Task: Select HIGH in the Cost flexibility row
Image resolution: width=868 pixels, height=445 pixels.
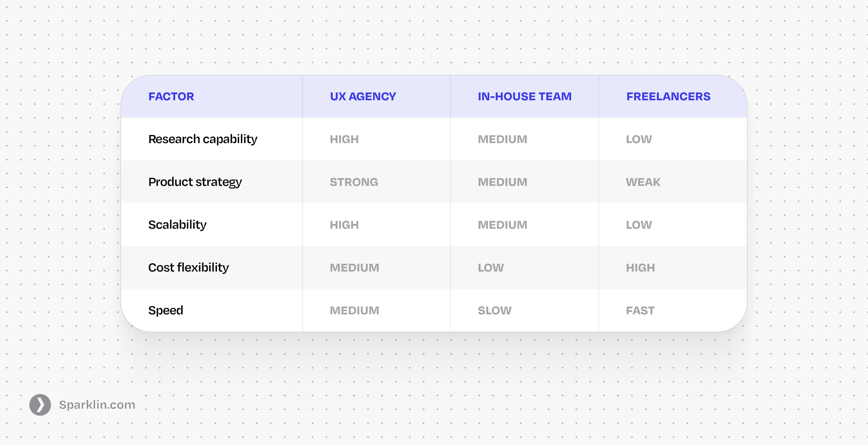Action: [640, 268]
